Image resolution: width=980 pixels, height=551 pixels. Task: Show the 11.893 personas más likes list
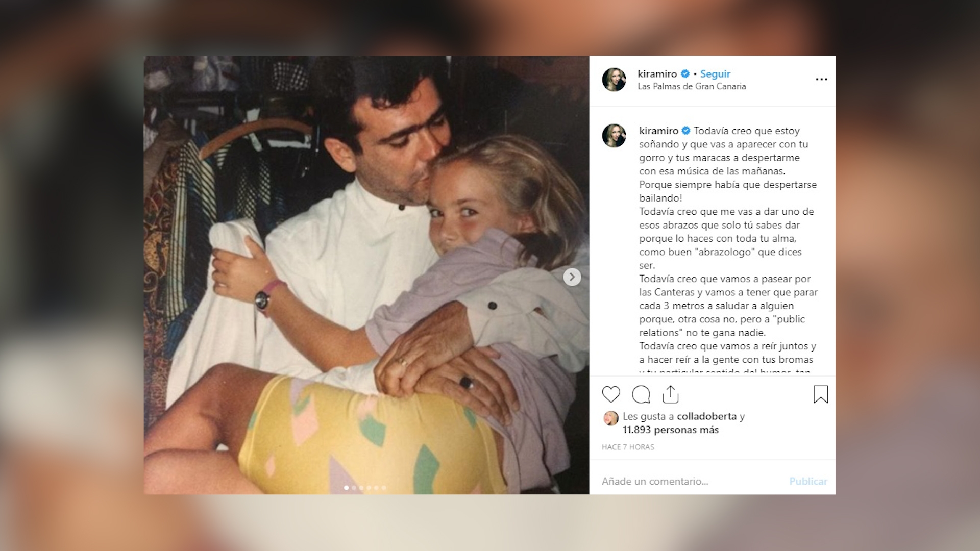671,430
